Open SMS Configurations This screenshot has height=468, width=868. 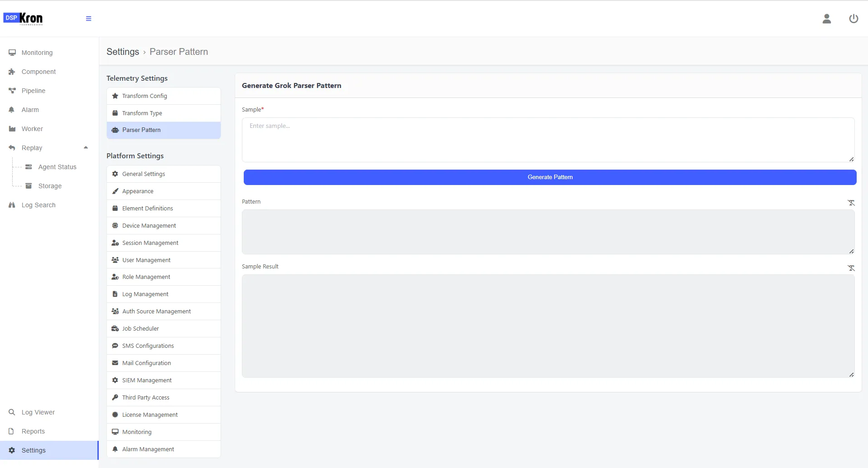(164, 346)
